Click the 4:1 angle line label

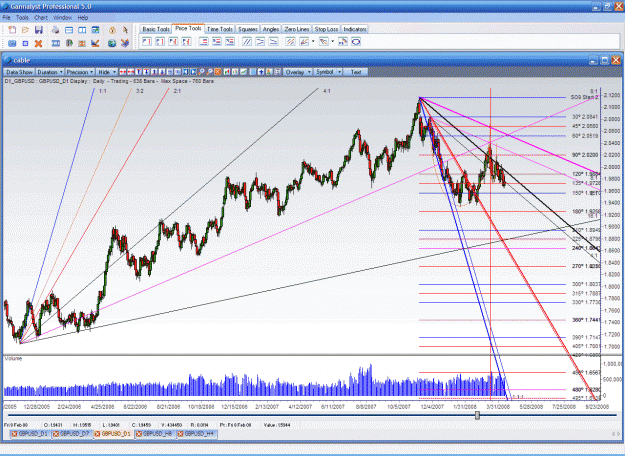pyautogui.click(x=327, y=91)
